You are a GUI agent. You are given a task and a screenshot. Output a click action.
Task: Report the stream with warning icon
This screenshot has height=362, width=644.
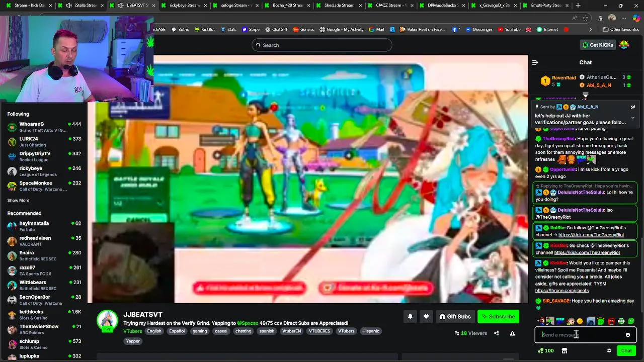(512, 333)
